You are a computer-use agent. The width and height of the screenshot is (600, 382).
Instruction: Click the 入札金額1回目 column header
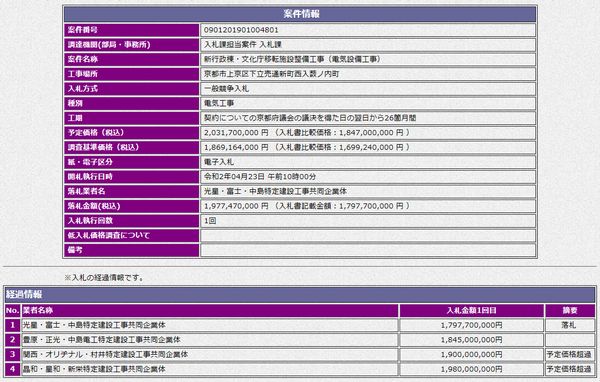(471, 310)
